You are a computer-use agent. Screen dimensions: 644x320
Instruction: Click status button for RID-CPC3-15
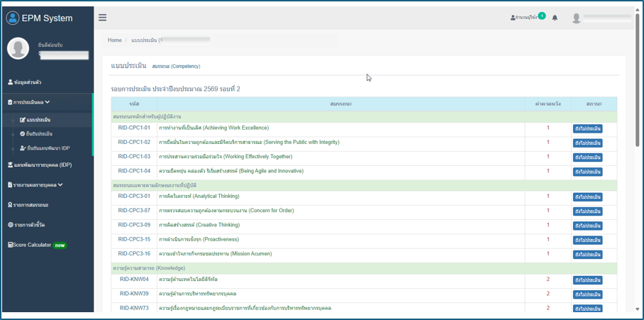point(587,241)
